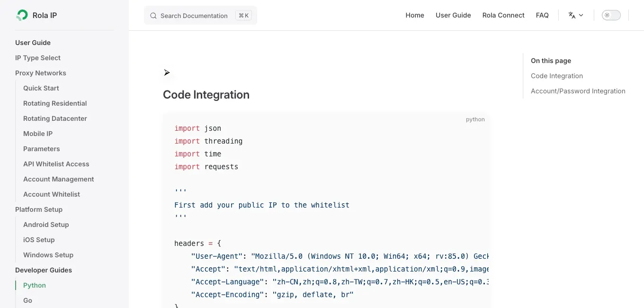
Task: Open the Mobile IP page
Action: [38, 134]
